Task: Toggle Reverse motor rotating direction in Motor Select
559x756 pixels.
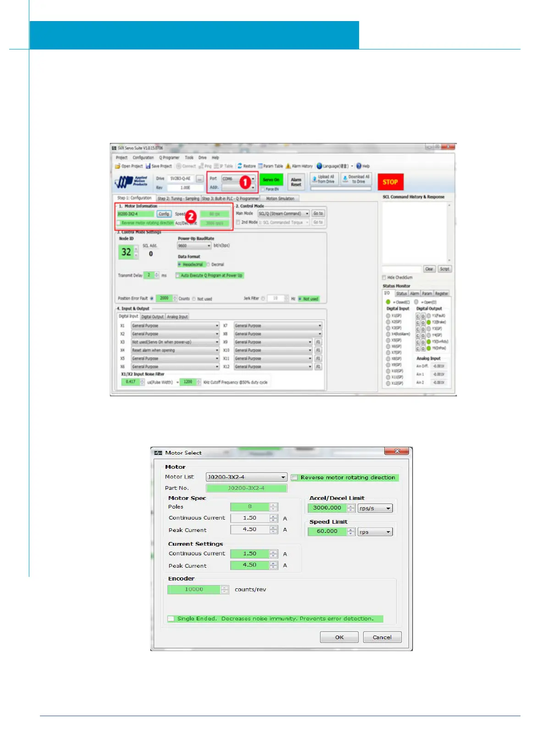Action: pos(295,477)
